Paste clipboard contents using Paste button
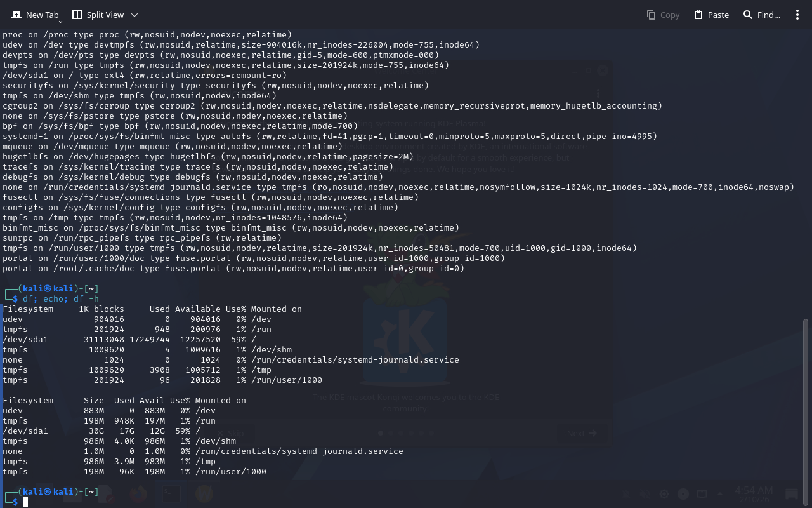 click(x=711, y=15)
